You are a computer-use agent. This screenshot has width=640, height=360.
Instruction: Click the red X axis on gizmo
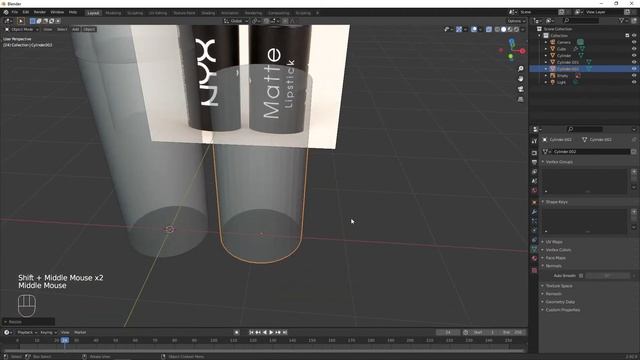tap(522, 51)
